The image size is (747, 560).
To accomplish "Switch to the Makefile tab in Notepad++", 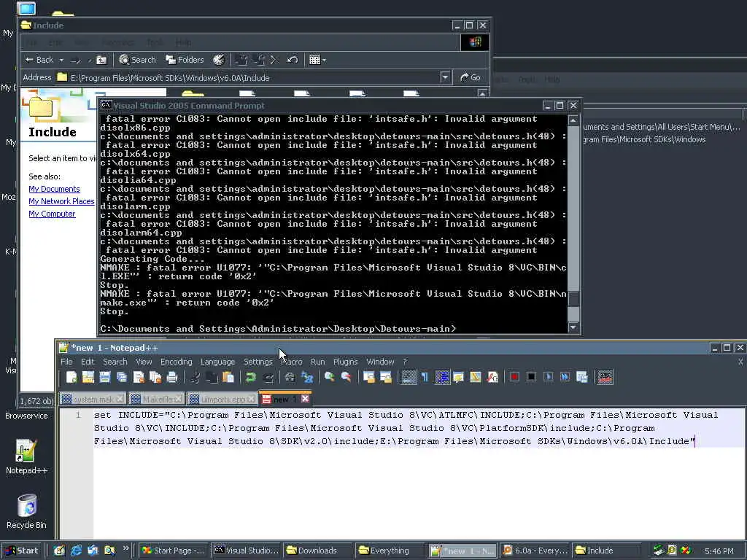I will pos(156,399).
